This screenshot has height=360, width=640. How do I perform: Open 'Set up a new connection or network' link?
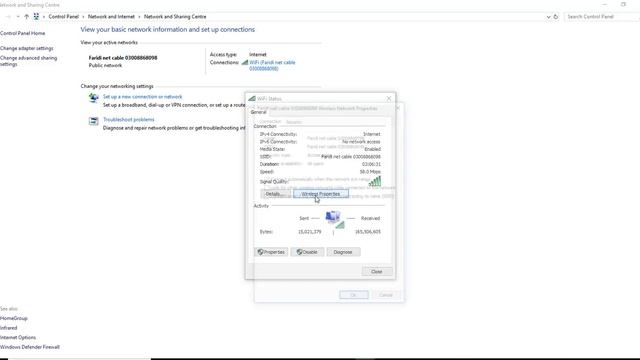point(142,97)
